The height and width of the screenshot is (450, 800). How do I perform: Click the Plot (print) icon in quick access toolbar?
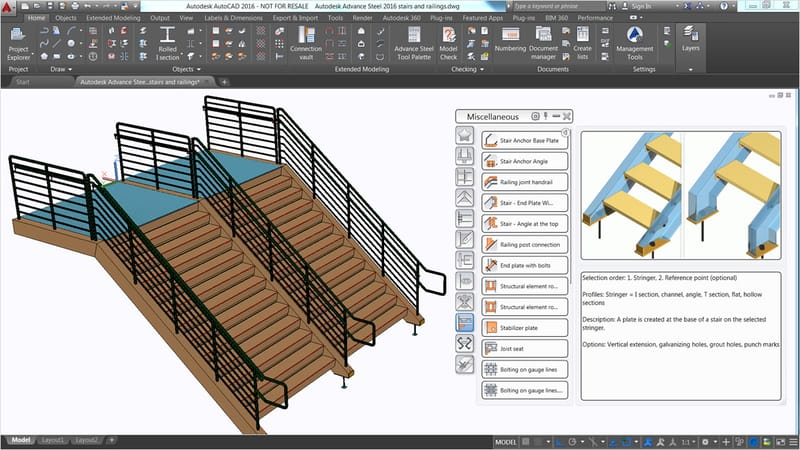(75, 6)
